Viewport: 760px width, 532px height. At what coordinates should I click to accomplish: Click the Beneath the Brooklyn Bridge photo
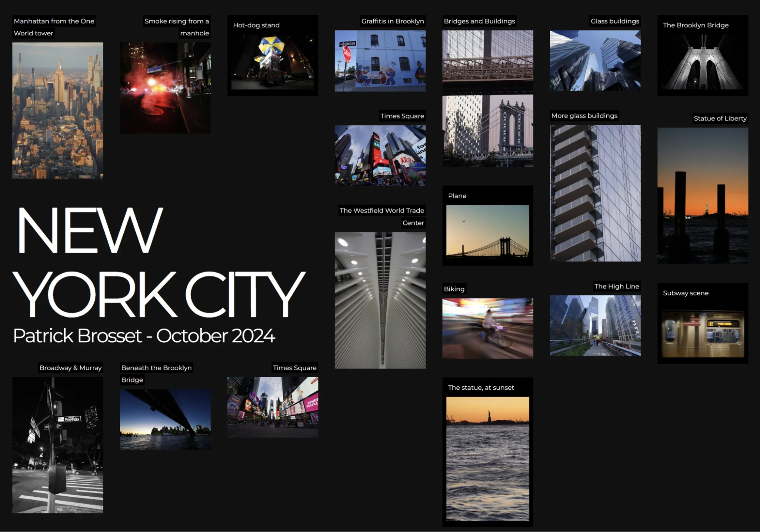165,419
